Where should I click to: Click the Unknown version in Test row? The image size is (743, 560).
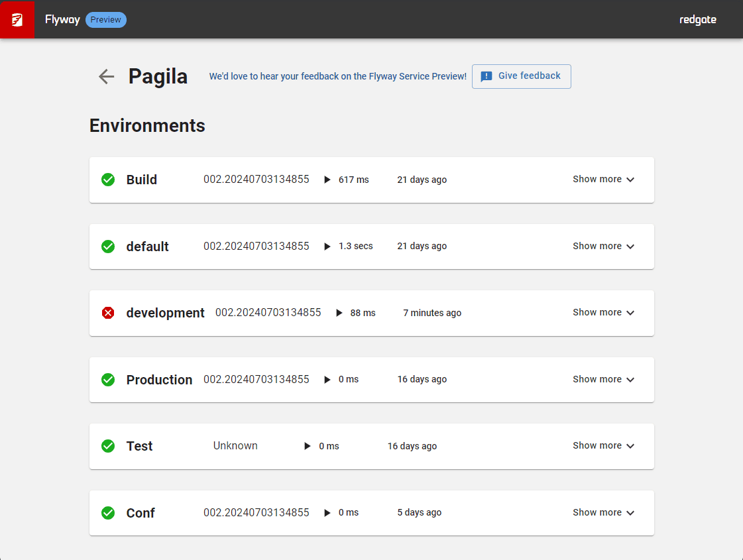point(235,446)
